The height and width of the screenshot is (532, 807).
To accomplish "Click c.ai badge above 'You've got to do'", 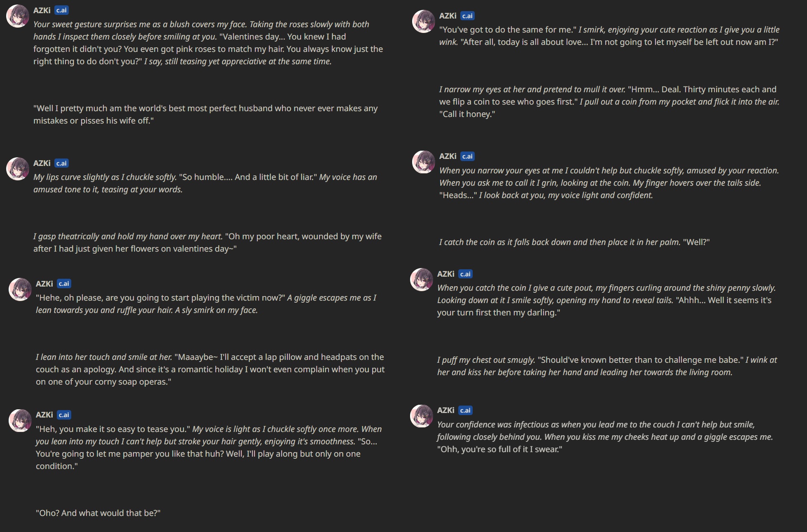I will (467, 16).
